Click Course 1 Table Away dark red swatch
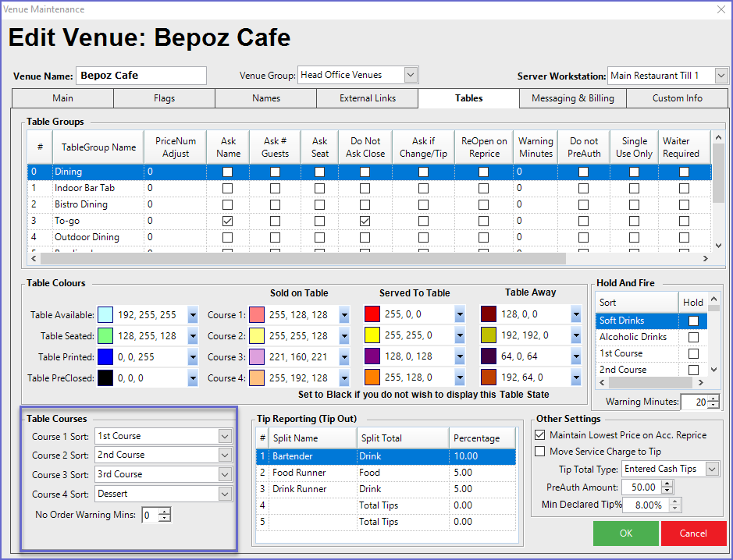This screenshot has width=733, height=560. click(x=489, y=314)
